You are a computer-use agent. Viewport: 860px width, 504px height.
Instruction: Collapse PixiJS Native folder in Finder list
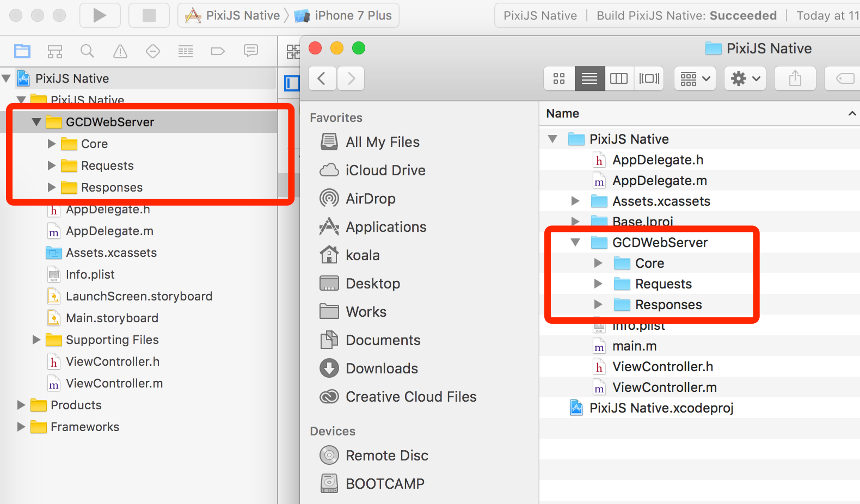(552, 139)
